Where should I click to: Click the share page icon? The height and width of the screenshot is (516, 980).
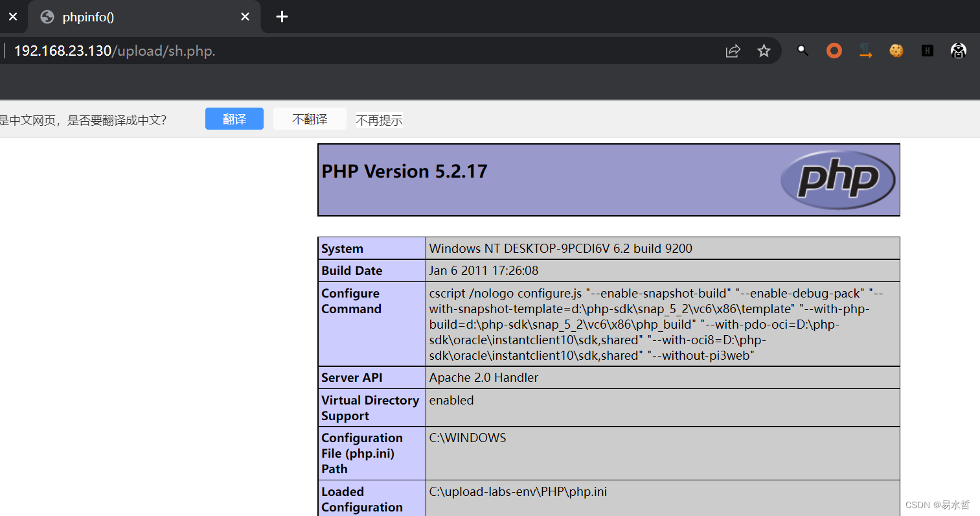(x=733, y=51)
